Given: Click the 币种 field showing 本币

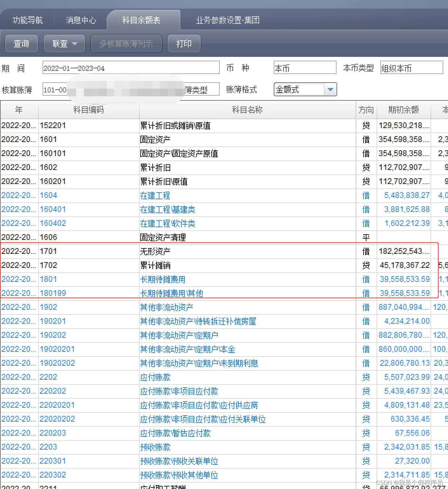Looking at the screenshot, I should pyautogui.click(x=305, y=68).
